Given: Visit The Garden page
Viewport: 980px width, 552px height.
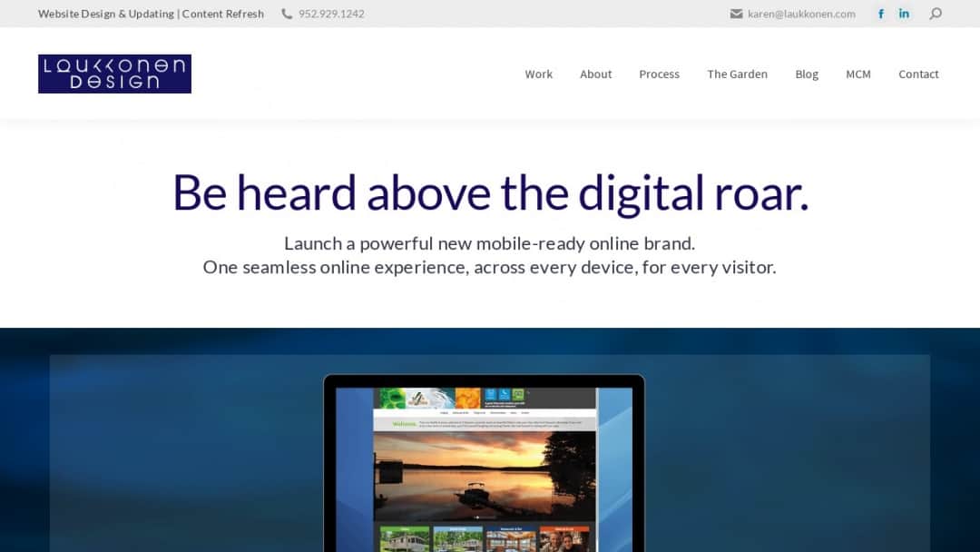Looking at the screenshot, I should click(x=737, y=74).
